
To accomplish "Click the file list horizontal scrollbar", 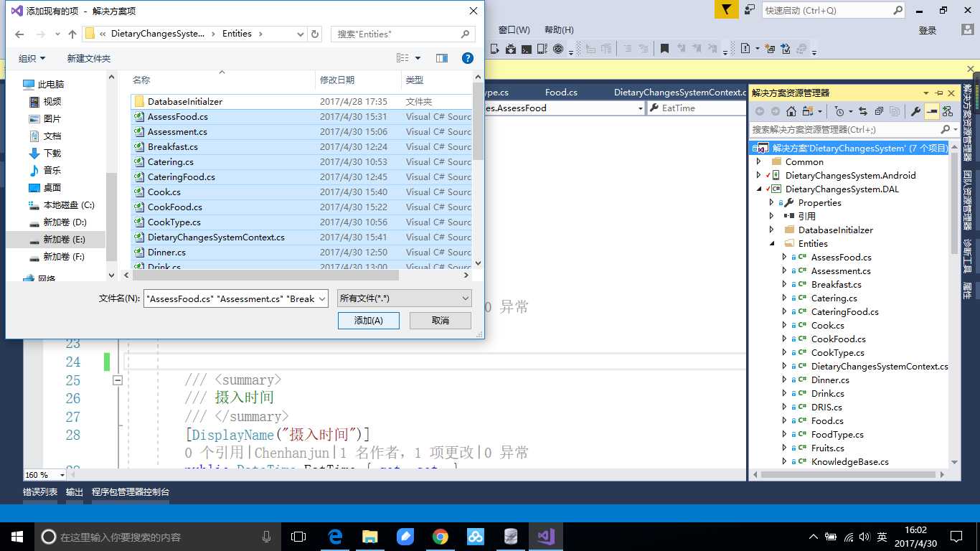I will coord(265,275).
